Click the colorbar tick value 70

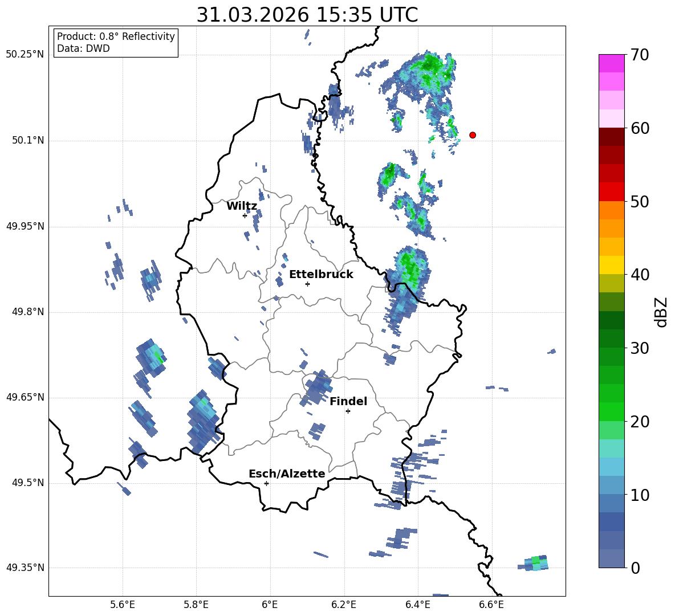(640, 55)
